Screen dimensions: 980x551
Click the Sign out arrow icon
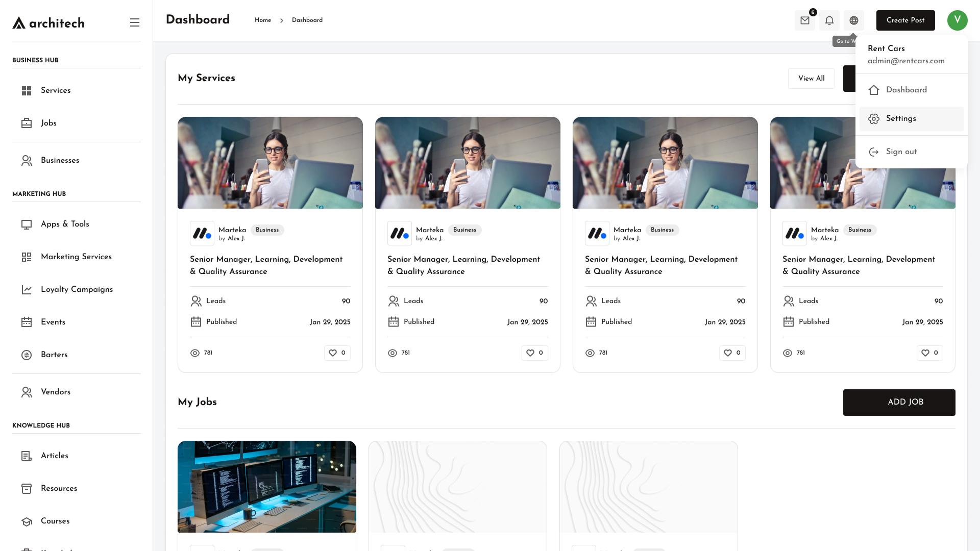click(x=874, y=152)
